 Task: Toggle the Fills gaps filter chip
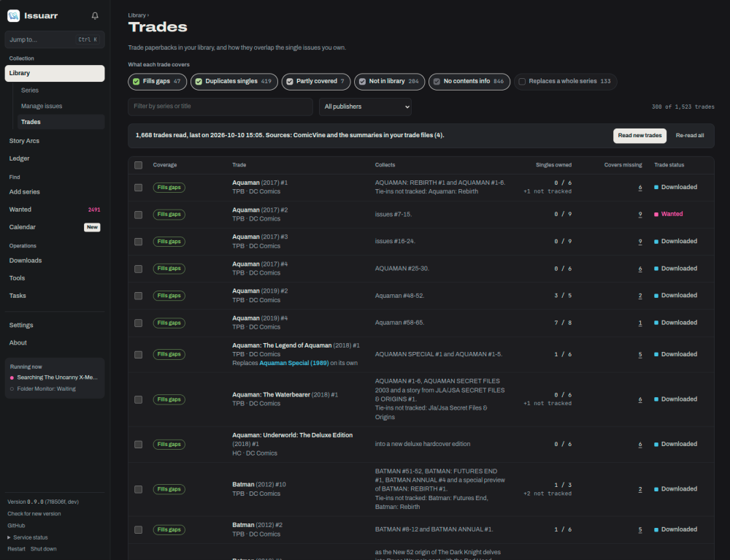tap(158, 82)
